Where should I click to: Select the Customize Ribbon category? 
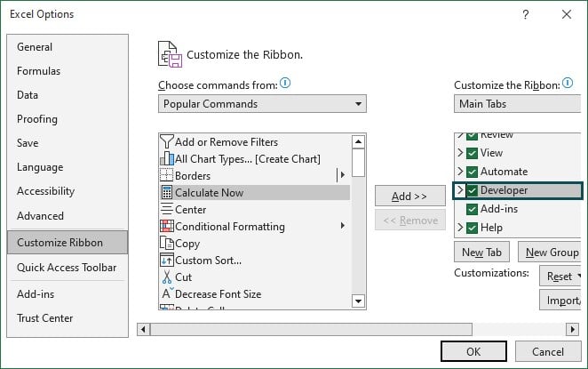click(x=68, y=243)
